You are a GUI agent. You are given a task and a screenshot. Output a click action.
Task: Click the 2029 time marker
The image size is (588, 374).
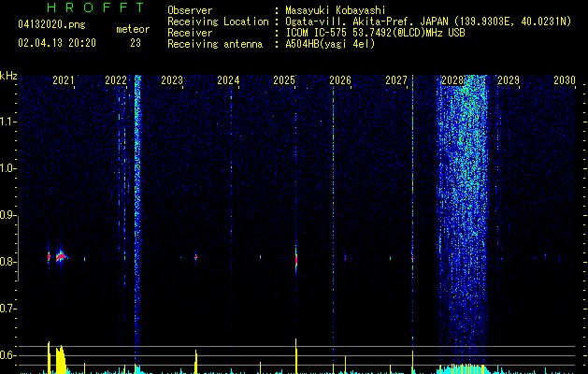point(509,80)
